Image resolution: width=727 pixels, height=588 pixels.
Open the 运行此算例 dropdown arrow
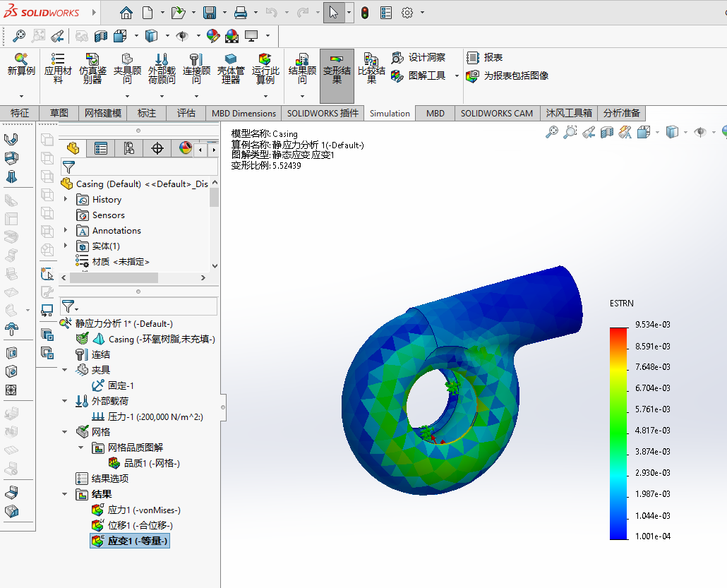(x=265, y=96)
